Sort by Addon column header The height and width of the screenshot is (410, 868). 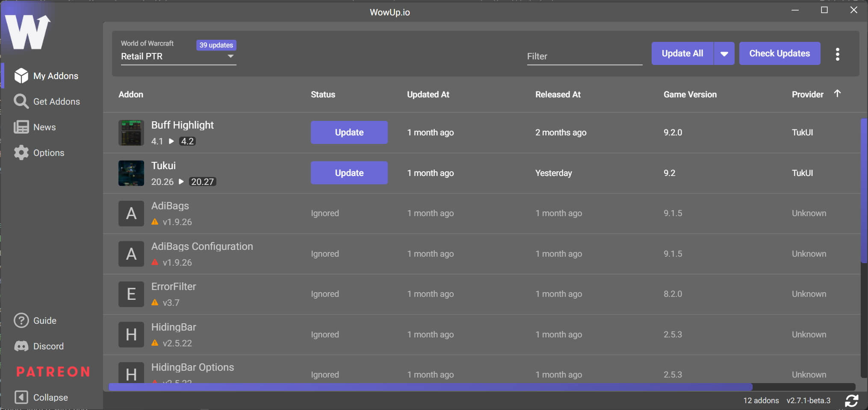coord(131,94)
